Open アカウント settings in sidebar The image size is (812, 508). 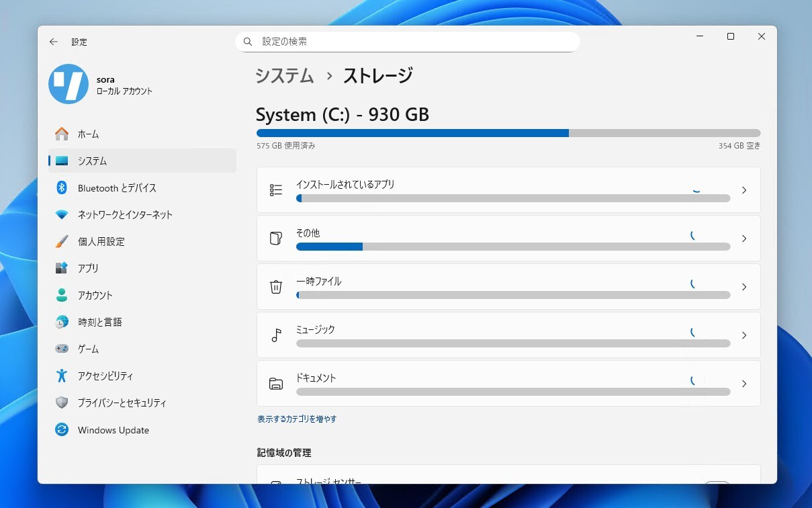(x=95, y=296)
